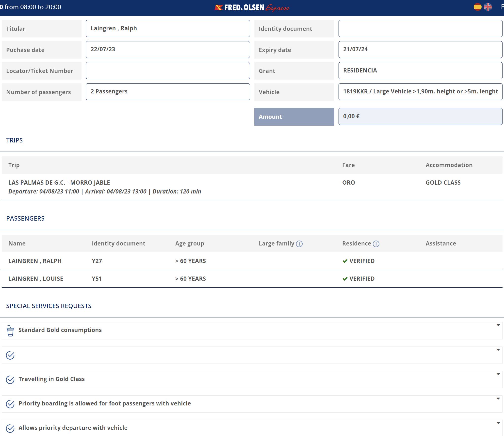Expand Standard Gold consumptions row
The height and width of the screenshot is (436, 504).
point(498,325)
